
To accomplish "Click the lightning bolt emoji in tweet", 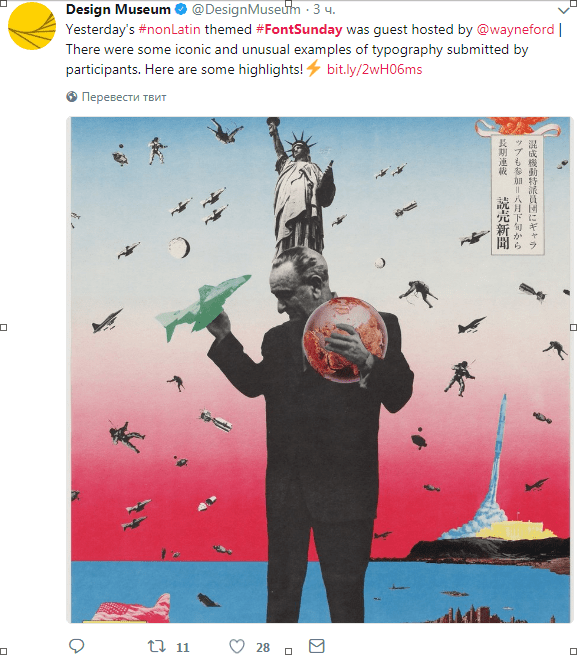I will [314, 68].
